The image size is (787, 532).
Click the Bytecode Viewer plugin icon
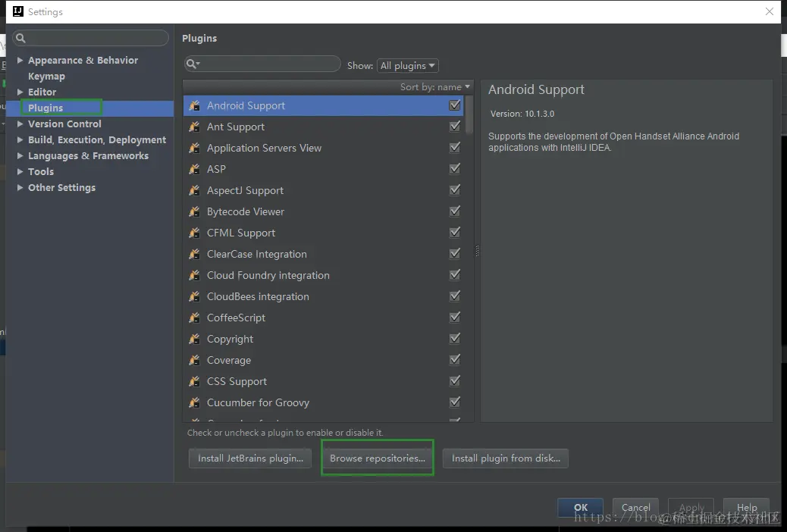pyautogui.click(x=194, y=211)
